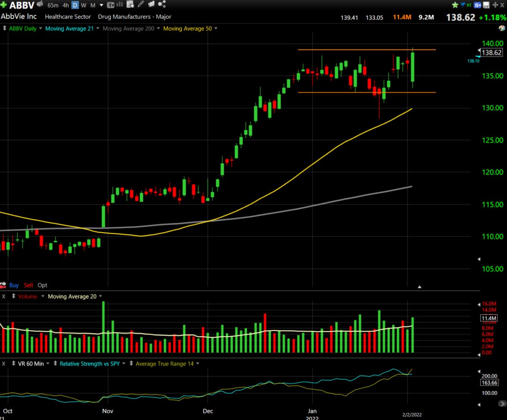Click the Sell button

point(29,285)
